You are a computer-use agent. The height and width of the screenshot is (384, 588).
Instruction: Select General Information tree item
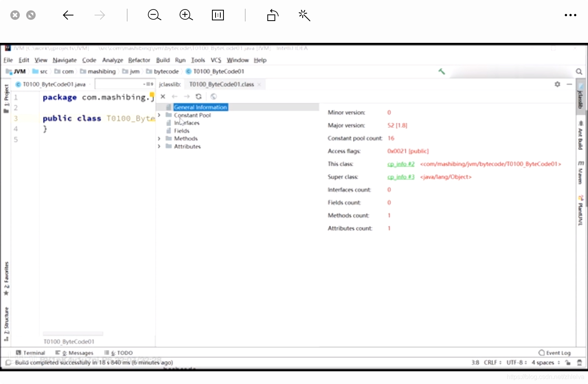pyautogui.click(x=200, y=107)
